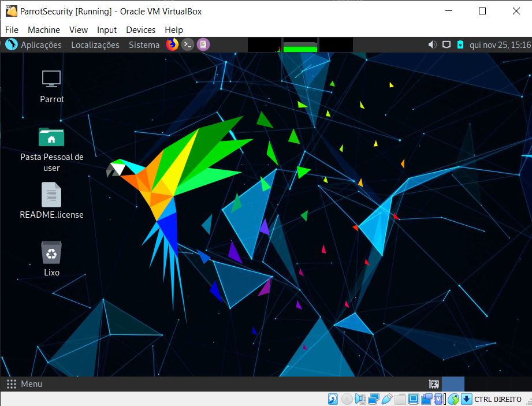Open the VirtualBox Devices menu
This screenshot has height=406, width=532.
[140, 30]
